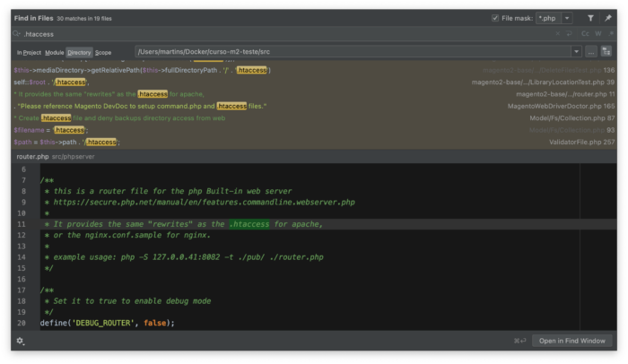Select the $filename = '.htaccess' result
This screenshot has width=628, height=364.
(x=314, y=130)
